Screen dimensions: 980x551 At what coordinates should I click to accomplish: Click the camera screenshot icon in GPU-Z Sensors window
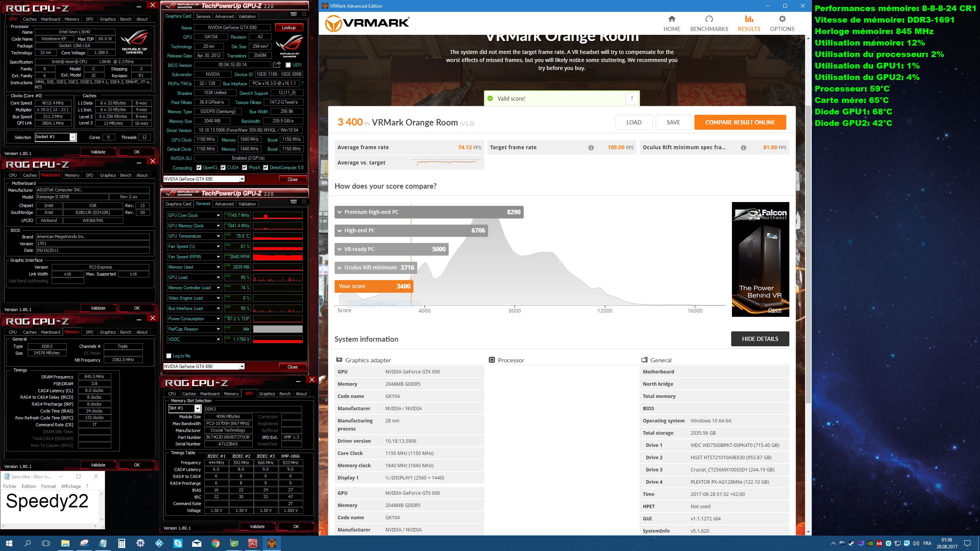coord(294,202)
